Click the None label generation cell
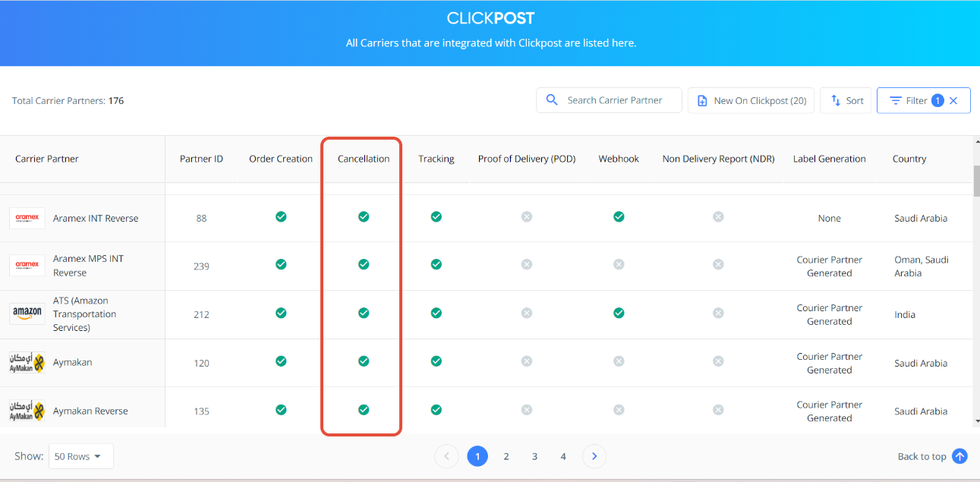The image size is (980, 482). [x=830, y=218]
